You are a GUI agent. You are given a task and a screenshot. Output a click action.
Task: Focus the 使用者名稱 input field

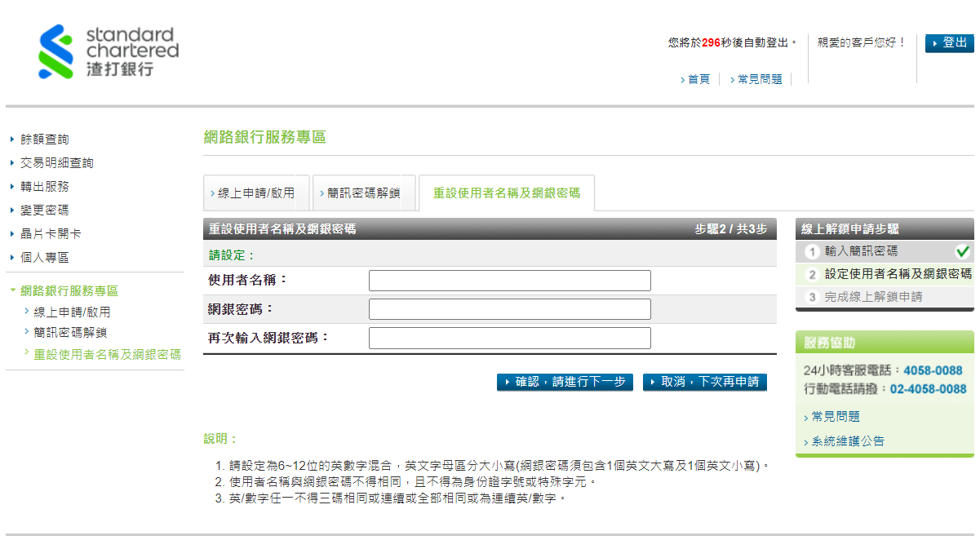coord(510,281)
